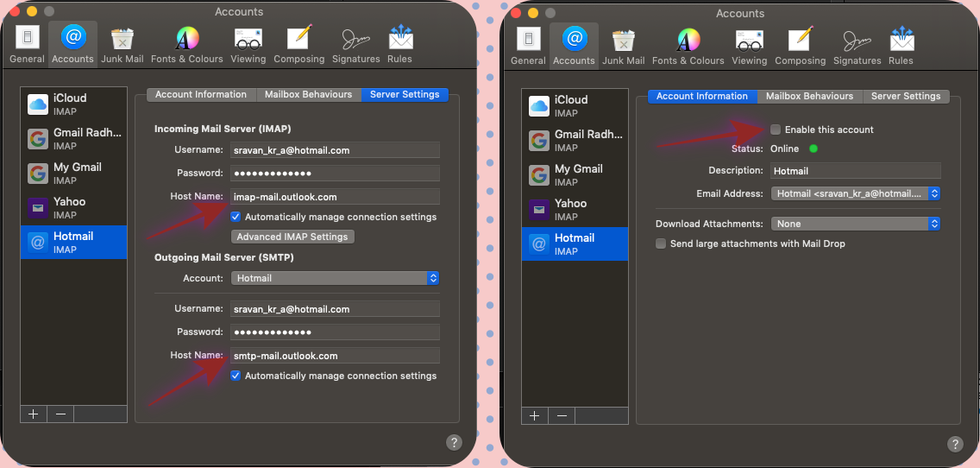Open Junk Mail preferences in right window
Image resolution: width=980 pixels, height=468 pixels.
point(624,47)
